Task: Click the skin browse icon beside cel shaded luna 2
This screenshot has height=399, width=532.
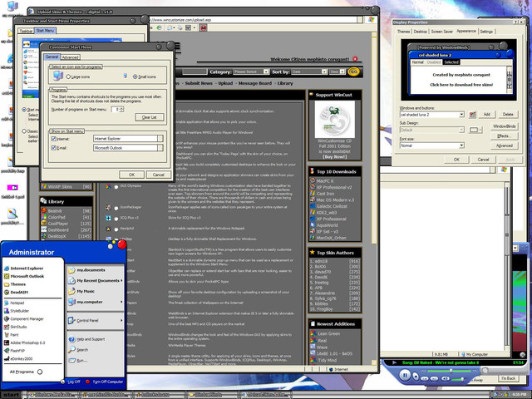Action: coord(472,115)
